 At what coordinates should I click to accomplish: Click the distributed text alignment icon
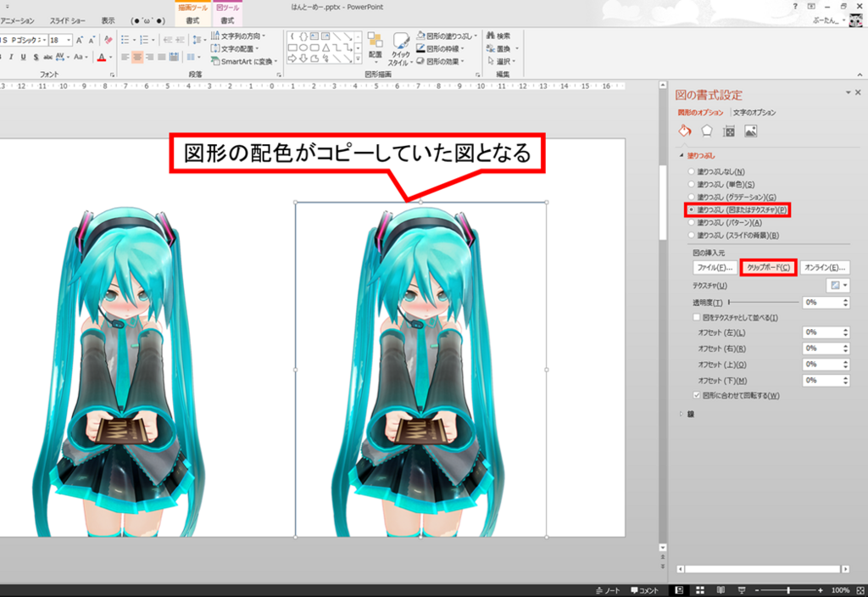pyautogui.click(x=174, y=57)
